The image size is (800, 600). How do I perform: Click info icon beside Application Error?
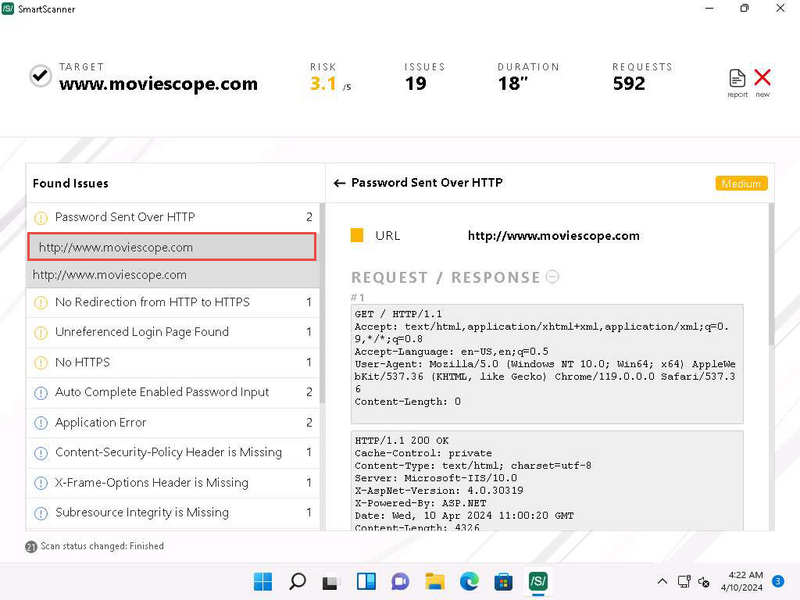coord(41,423)
